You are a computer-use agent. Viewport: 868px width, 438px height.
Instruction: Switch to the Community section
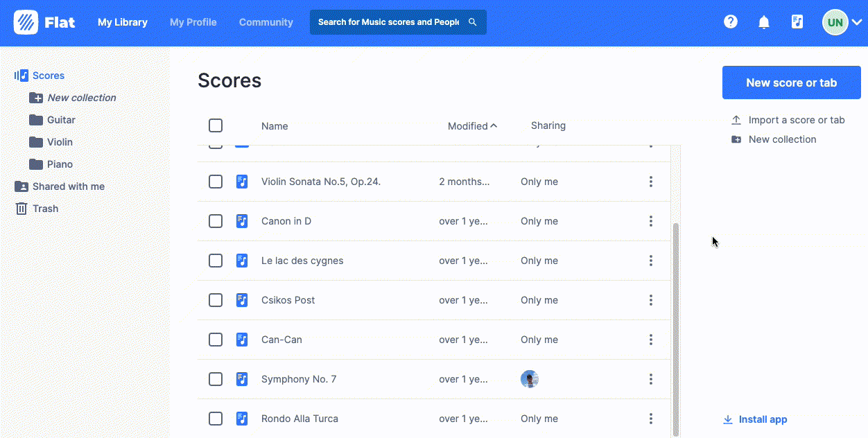(x=266, y=21)
